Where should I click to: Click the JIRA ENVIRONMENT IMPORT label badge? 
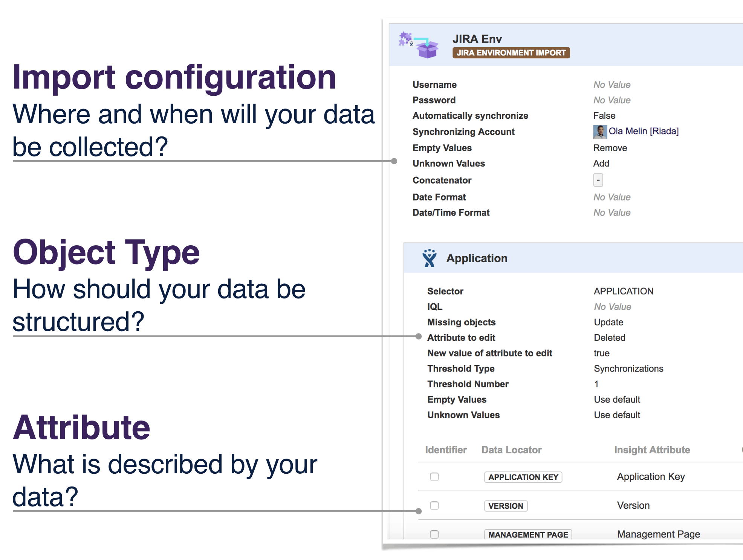click(x=511, y=53)
